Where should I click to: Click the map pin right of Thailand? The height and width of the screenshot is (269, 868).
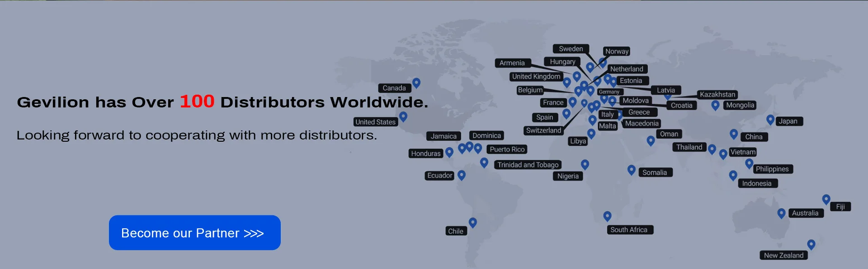(x=712, y=149)
